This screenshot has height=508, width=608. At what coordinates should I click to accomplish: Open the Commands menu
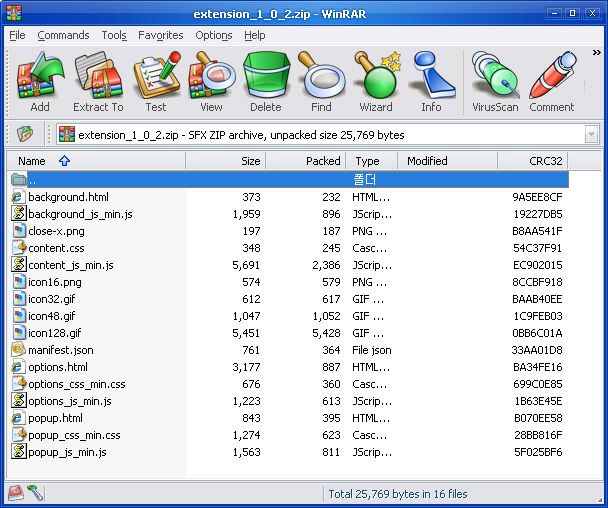[x=63, y=35]
